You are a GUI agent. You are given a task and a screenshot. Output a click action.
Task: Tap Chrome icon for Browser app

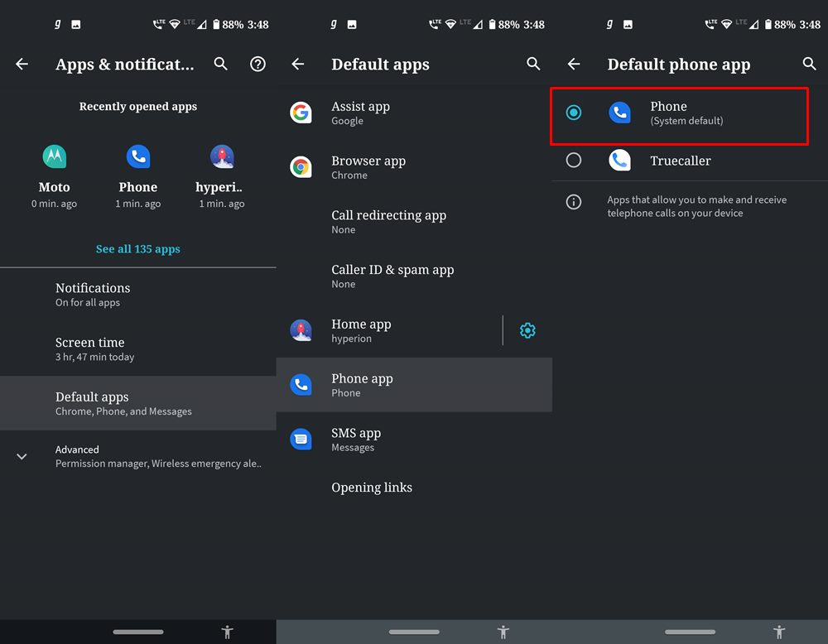click(x=301, y=167)
